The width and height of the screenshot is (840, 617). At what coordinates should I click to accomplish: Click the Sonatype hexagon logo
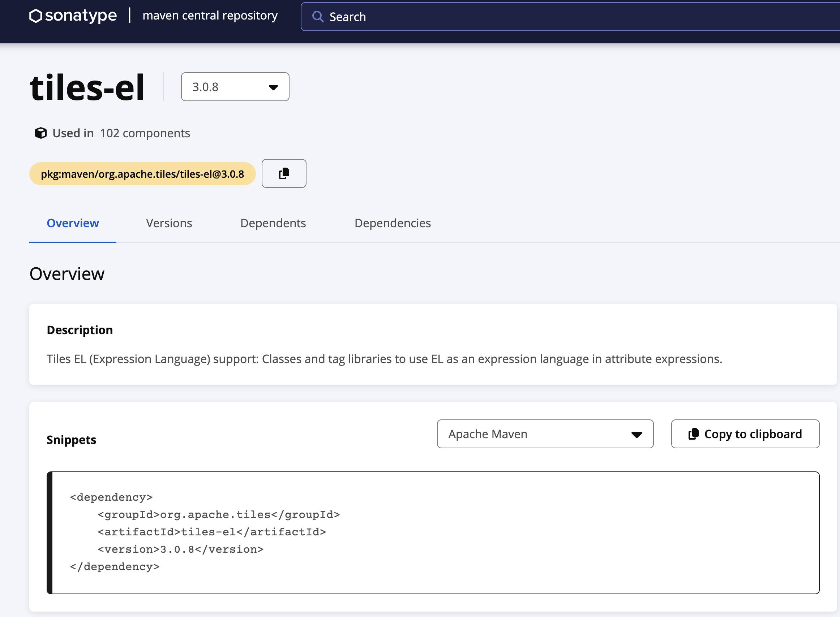35,16
